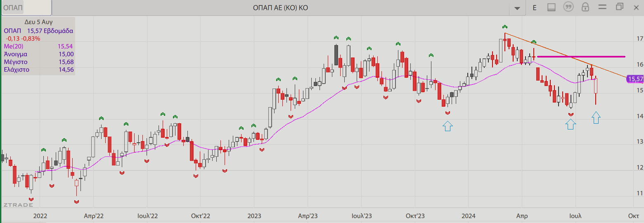Click the 'Απρ'23' time axis label
Screen dimensions: 644x223
(x=308, y=216)
